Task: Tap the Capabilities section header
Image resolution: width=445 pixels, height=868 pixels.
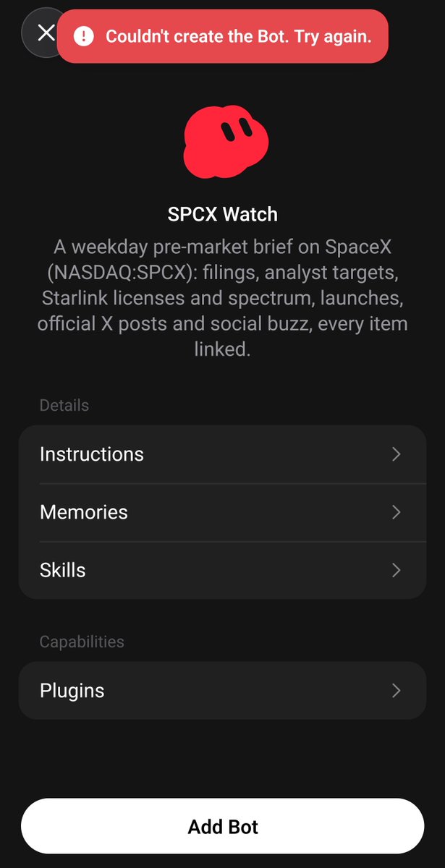Action: coord(82,642)
